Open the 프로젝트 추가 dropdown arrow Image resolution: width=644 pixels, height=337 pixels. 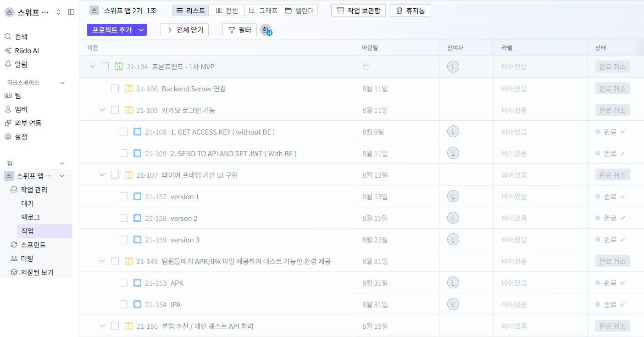click(141, 30)
